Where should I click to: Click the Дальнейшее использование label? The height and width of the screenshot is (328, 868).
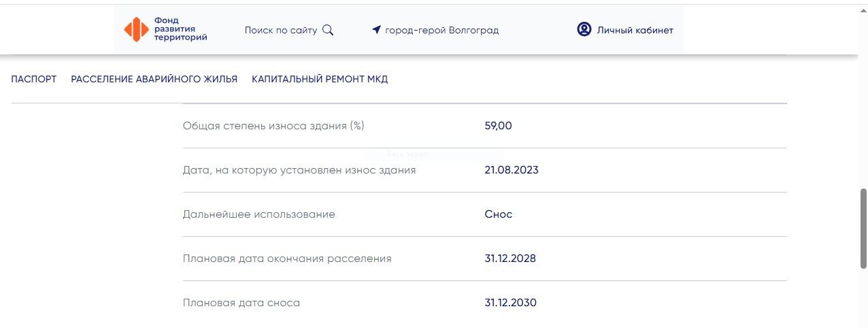coord(258,214)
